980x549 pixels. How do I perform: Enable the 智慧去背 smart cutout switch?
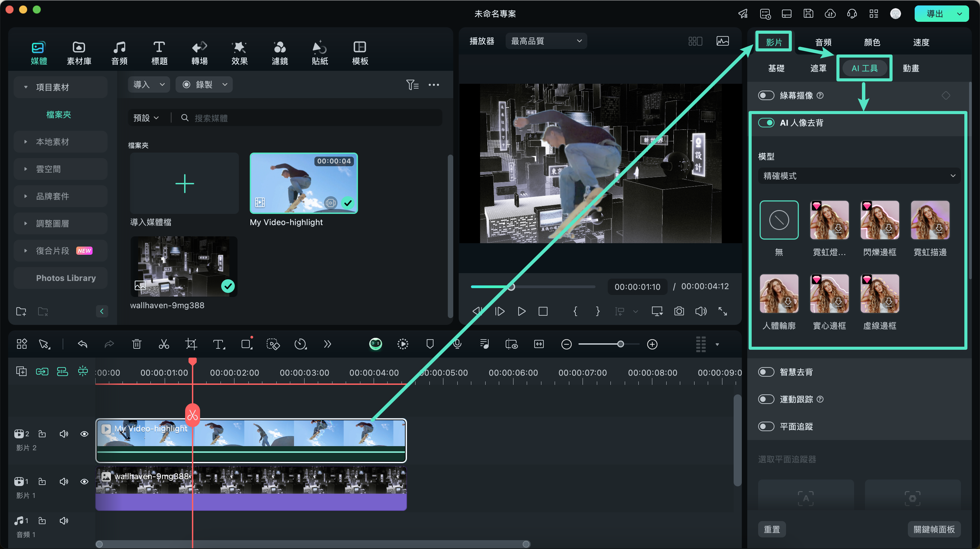[x=766, y=372]
